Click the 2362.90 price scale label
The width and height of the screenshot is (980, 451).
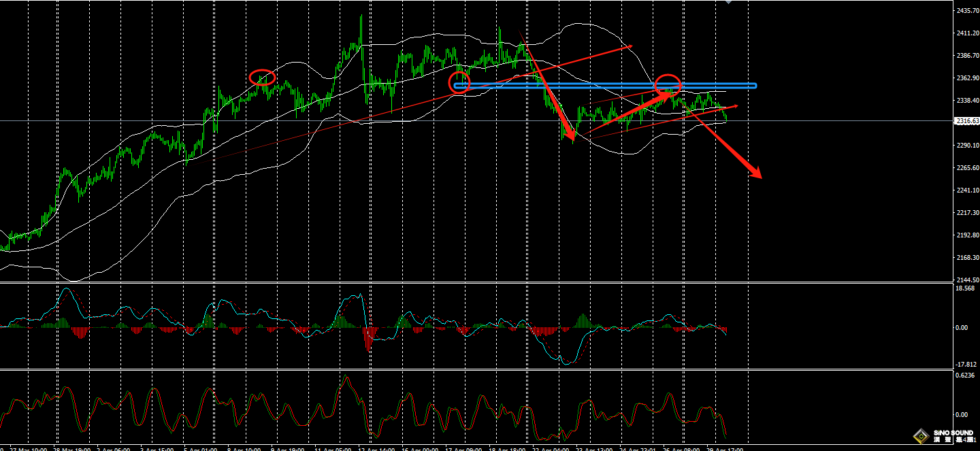[x=967, y=78]
